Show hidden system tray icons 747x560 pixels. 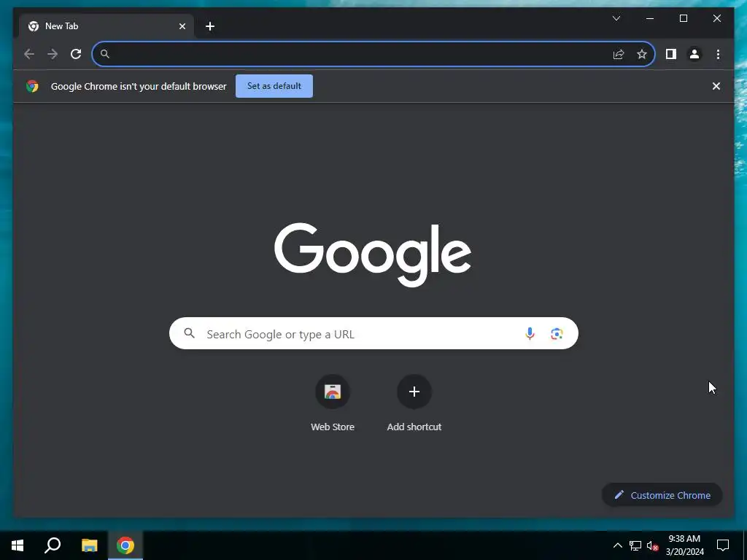(617, 545)
